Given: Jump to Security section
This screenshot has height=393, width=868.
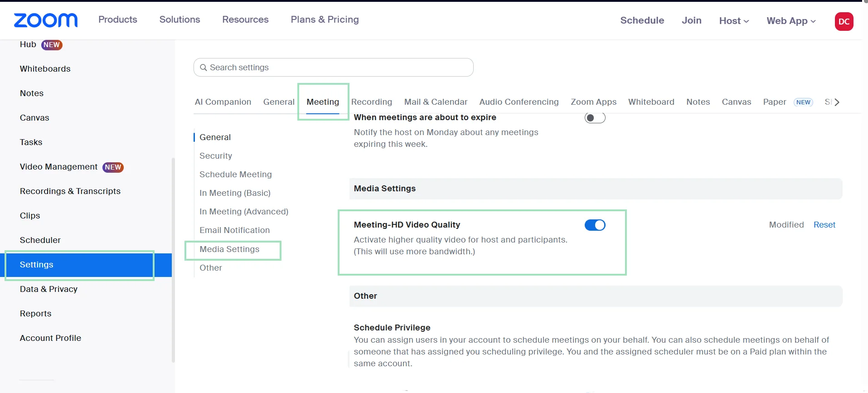Looking at the screenshot, I should click(216, 156).
